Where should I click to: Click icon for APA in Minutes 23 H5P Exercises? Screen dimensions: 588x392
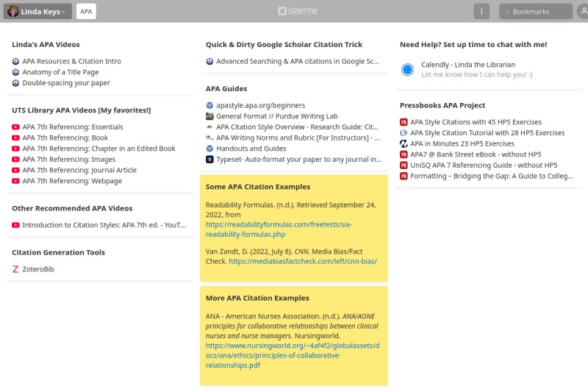click(404, 143)
